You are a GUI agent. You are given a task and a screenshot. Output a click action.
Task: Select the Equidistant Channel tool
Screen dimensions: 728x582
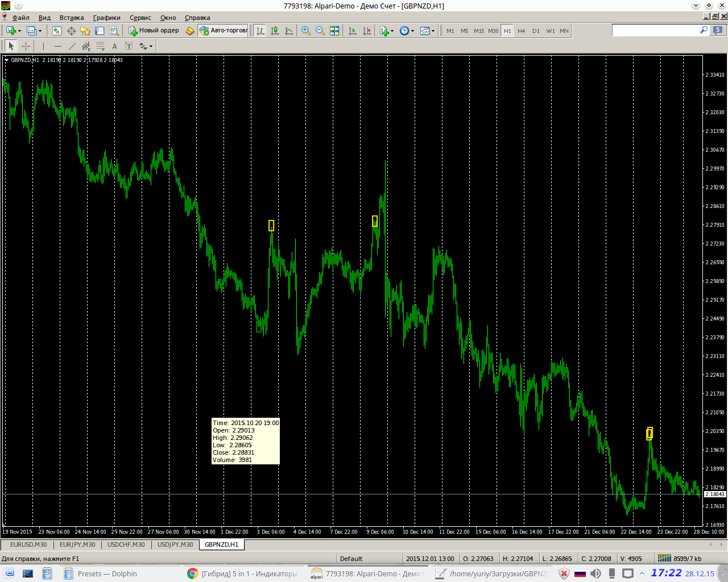86,46
